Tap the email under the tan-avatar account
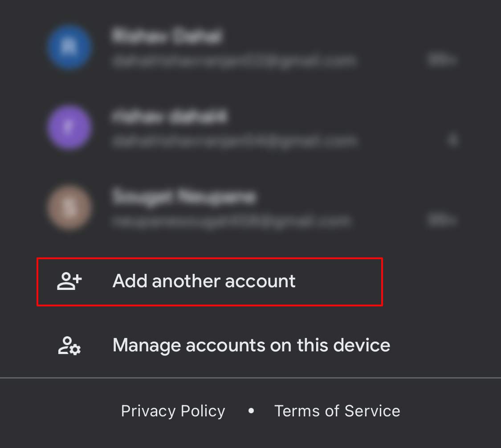 [x=231, y=221]
